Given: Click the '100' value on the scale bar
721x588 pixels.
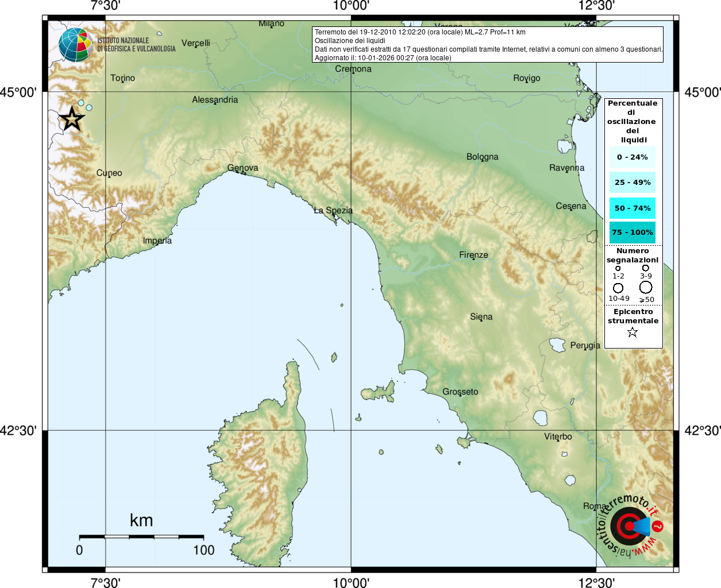Looking at the screenshot, I should point(204,550).
